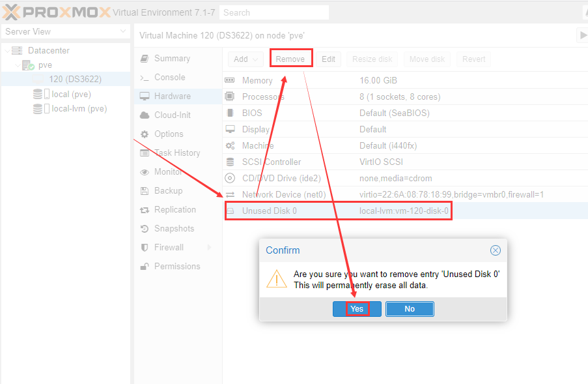Open the Firewall tab
The image size is (588, 384).
point(178,247)
